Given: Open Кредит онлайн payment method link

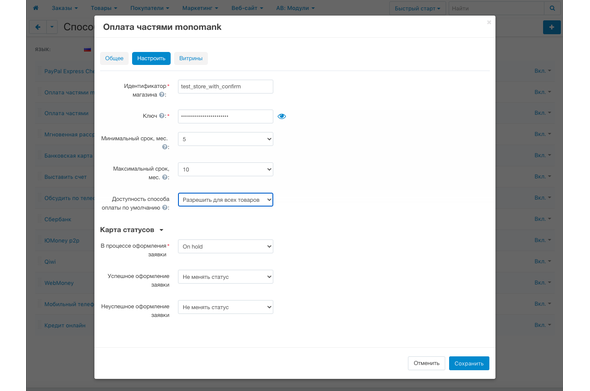Looking at the screenshot, I should [65, 325].
